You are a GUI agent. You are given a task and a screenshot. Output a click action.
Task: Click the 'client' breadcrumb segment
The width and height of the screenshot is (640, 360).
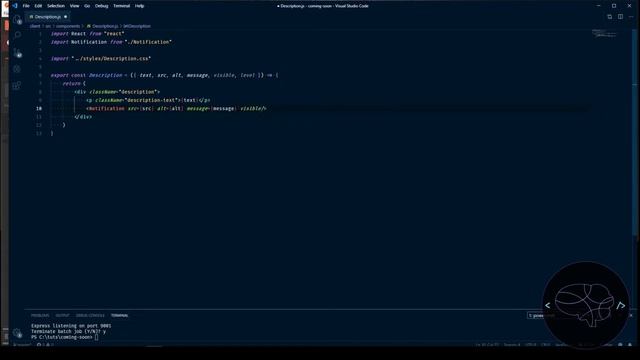click(x=35, y=26)
